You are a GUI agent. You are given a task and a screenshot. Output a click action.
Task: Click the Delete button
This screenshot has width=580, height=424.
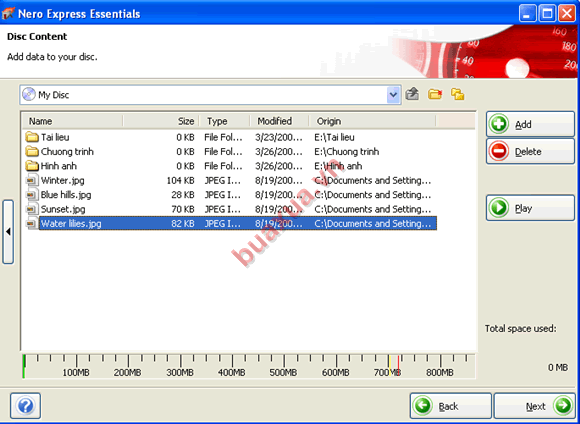click(x=530, y=151)
